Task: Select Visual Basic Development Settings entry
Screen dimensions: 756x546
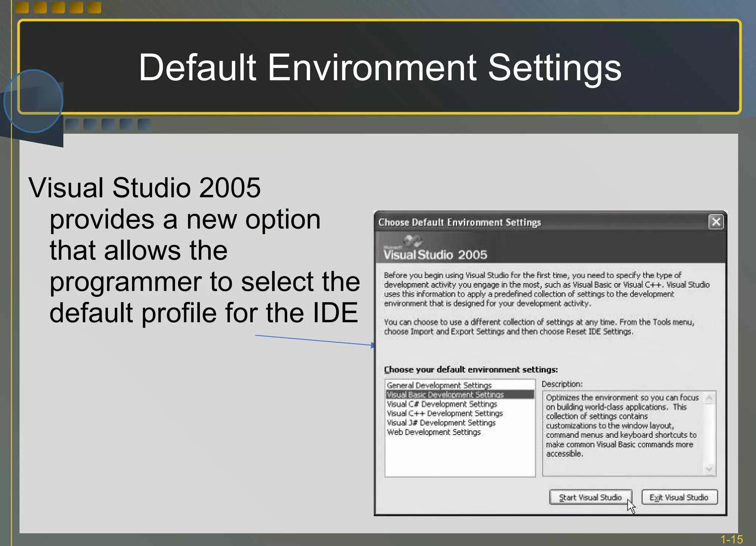Action: [460, 395]
